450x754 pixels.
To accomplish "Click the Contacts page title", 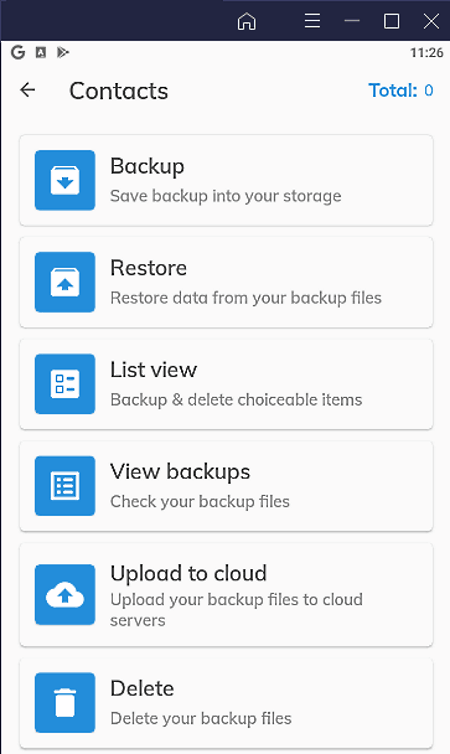I will (119, 91).
